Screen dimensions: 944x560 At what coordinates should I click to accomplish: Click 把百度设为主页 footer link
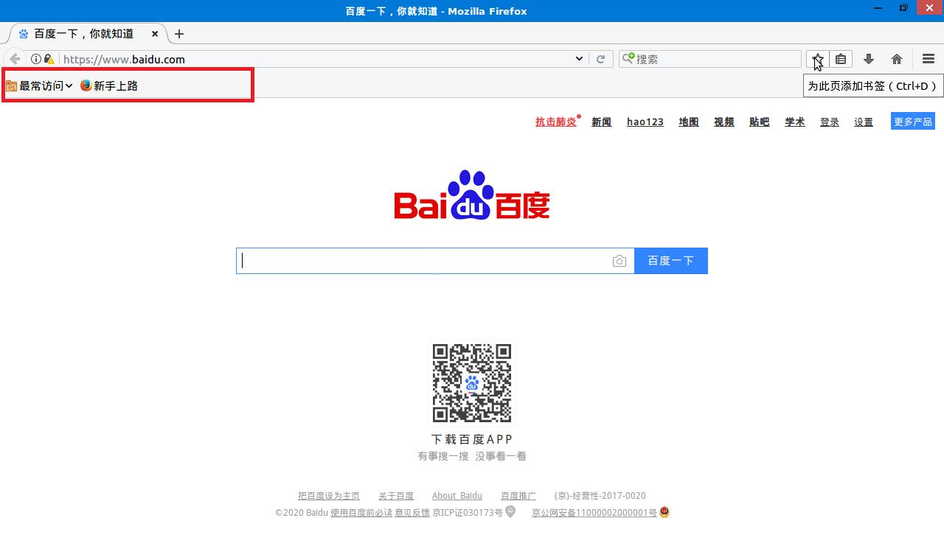[329, 496]
